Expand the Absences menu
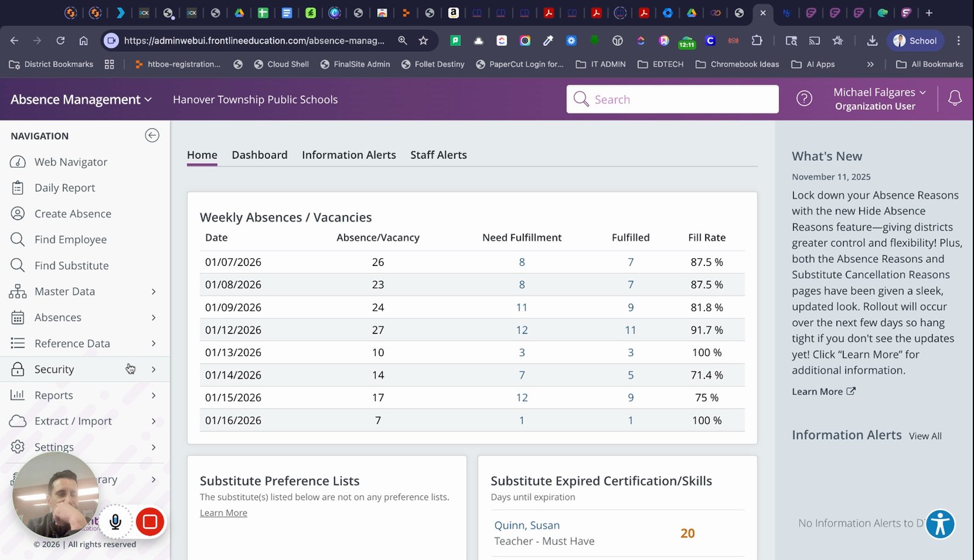 click(x=85, y=317)
